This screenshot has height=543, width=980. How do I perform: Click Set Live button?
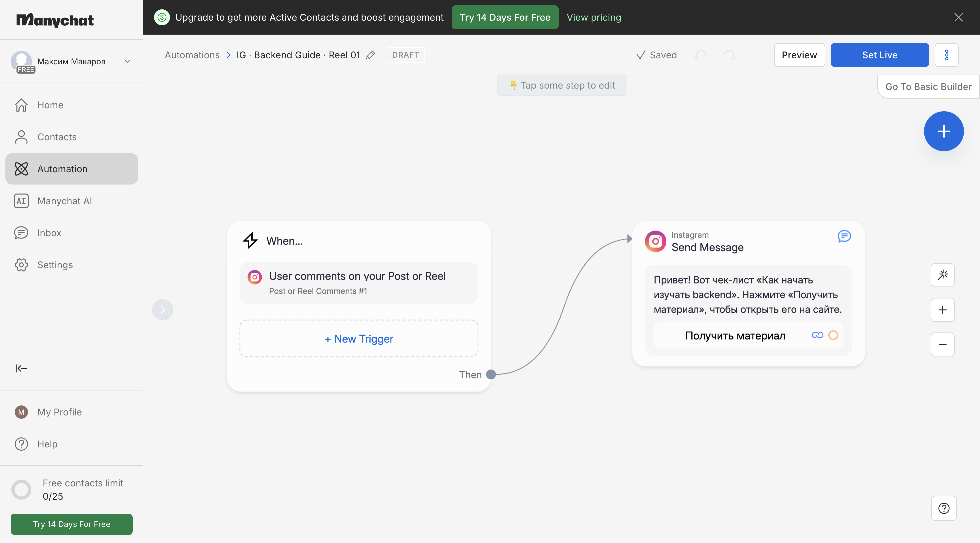pyautogui.click(x=880, y=55)
